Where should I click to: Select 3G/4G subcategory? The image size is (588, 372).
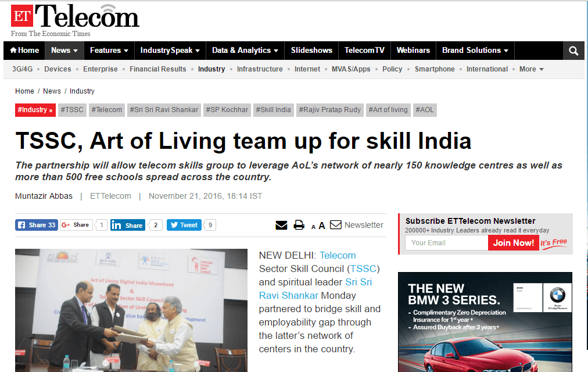point(23,69)
